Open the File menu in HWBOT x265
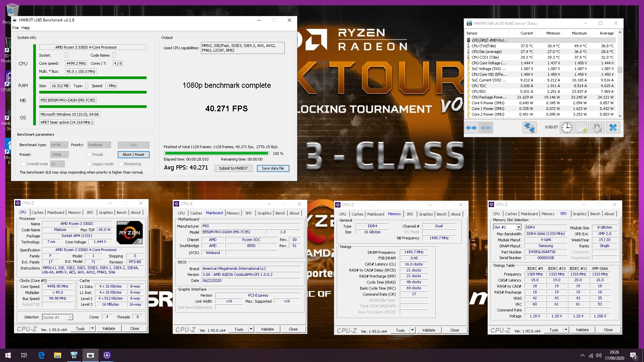This screenshot has width=644, height=362. pyautogui.click(x=15, y=28)
